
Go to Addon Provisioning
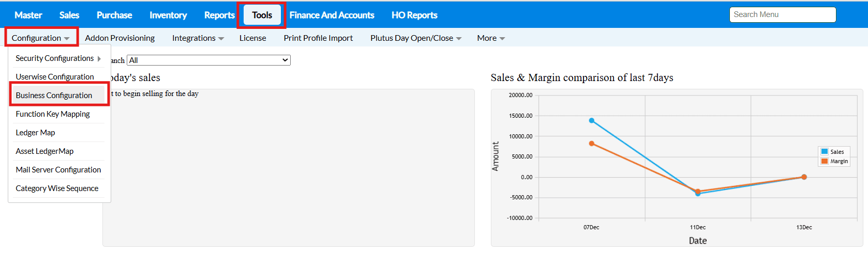(x=119, y=38)
